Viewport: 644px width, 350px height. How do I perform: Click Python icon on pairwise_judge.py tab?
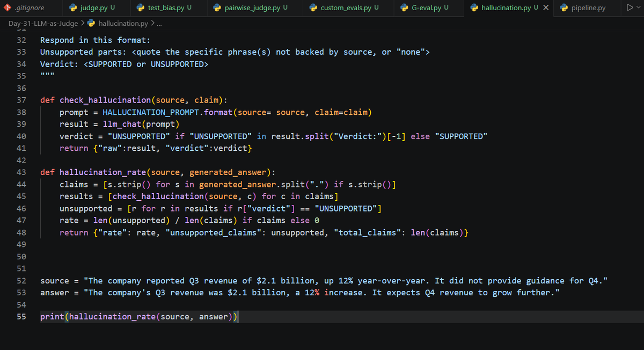click(x=217, y=8)
